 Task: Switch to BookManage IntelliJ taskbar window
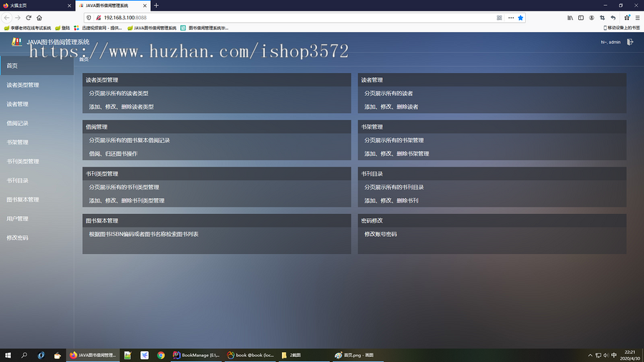(196, 356)
